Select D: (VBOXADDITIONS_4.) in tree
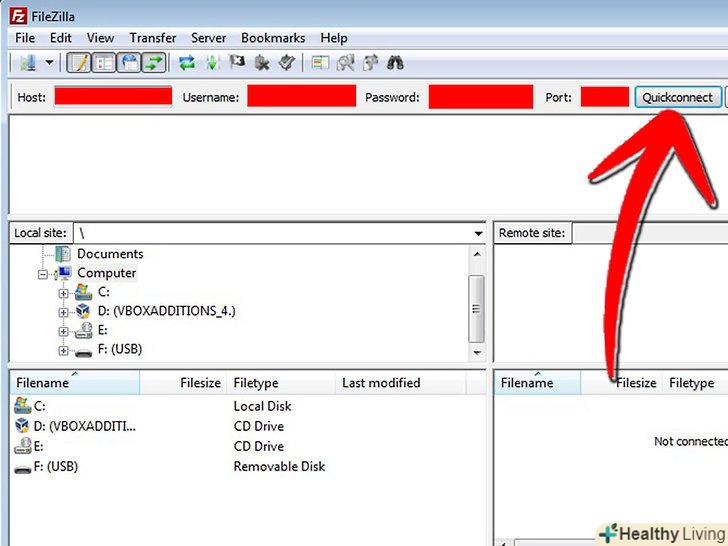 point(167,311)
